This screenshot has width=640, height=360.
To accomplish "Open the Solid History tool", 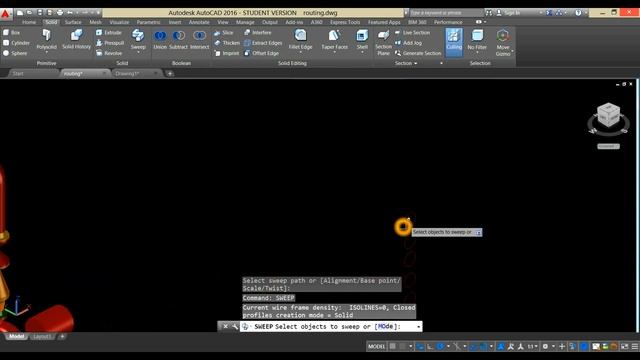I will coord(76,39).
